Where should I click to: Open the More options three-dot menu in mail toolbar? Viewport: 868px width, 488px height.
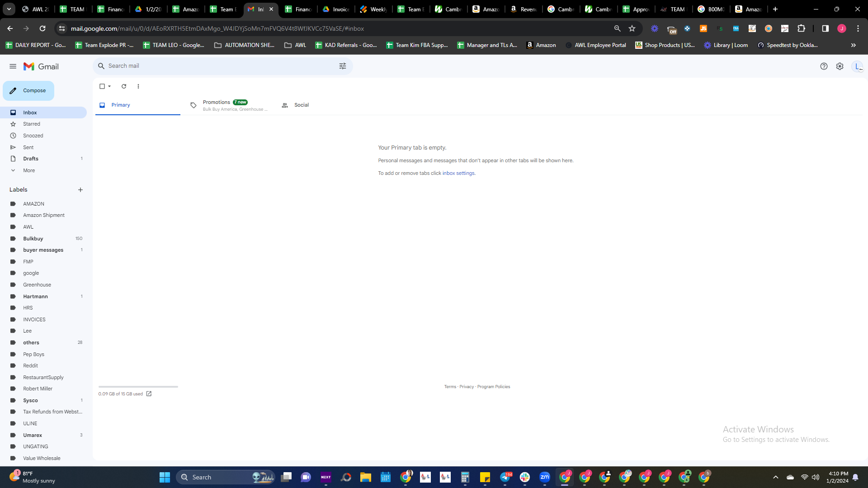[138, 86]
